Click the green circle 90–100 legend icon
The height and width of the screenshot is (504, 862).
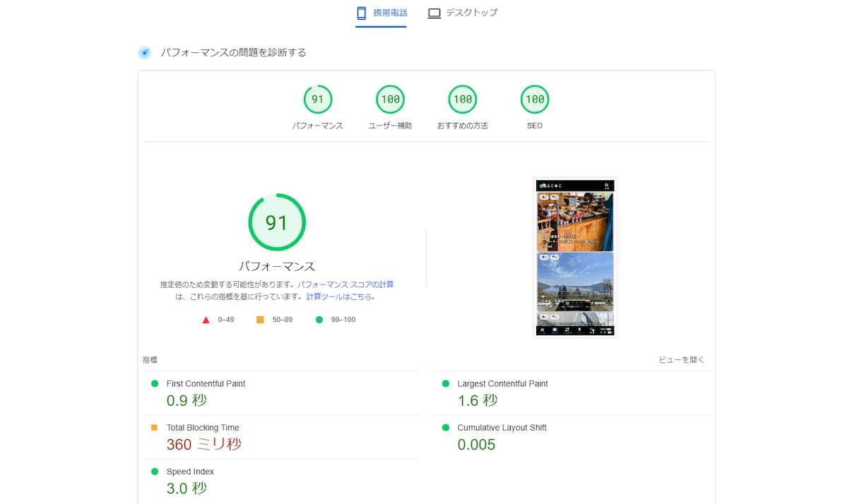pos(319,320)
